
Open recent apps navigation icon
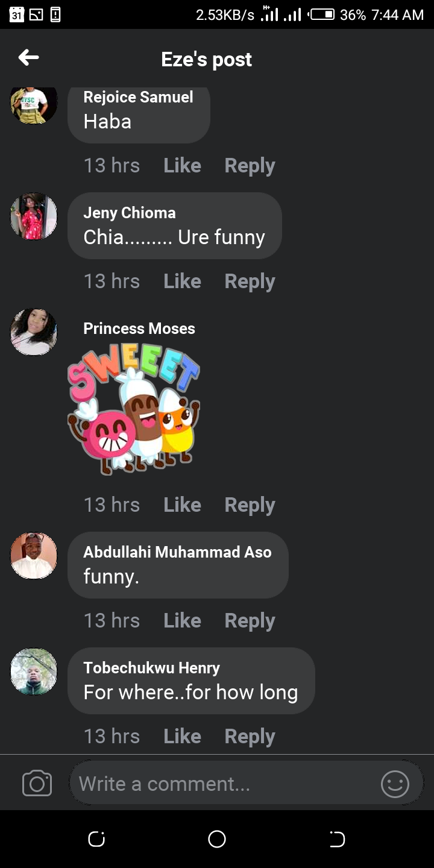point(96,839)
